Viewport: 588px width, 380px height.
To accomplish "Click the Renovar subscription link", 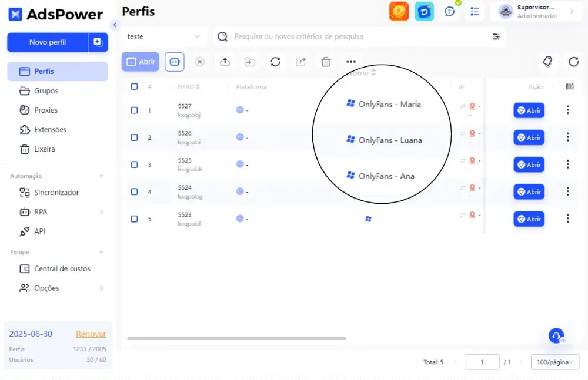I will pyautogui.click(x=91, y=334).
